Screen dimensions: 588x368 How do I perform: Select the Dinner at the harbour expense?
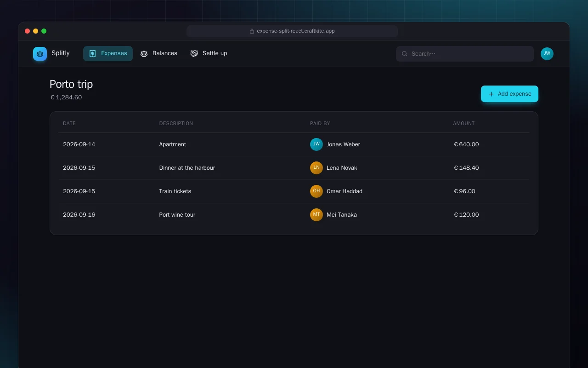187,168
